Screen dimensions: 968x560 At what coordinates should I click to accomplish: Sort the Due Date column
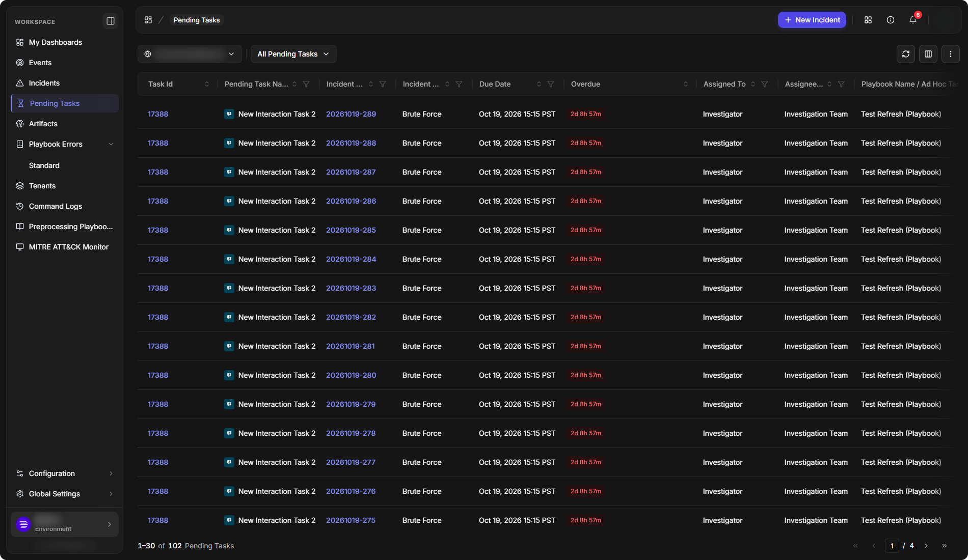pos(539,84)
